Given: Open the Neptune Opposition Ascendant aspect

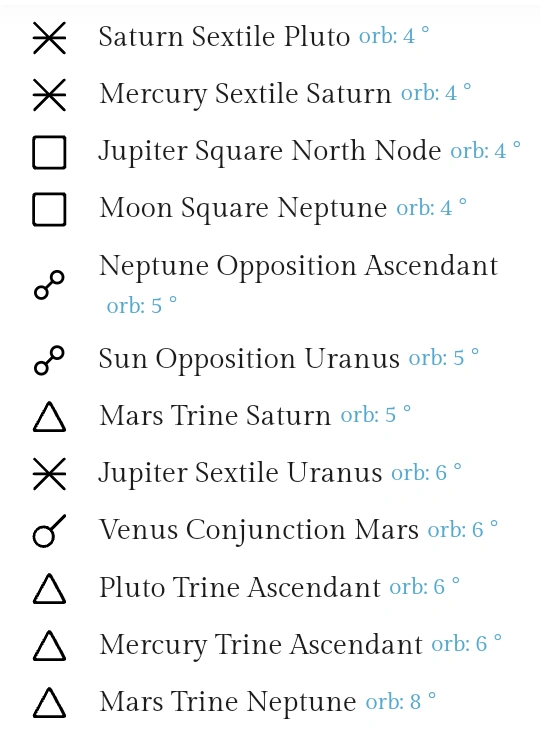Looking at the screenshot, I should 298,266.
